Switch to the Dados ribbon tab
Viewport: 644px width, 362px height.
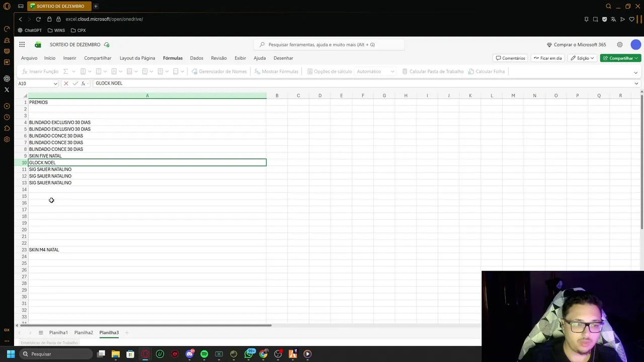point(197,58)
